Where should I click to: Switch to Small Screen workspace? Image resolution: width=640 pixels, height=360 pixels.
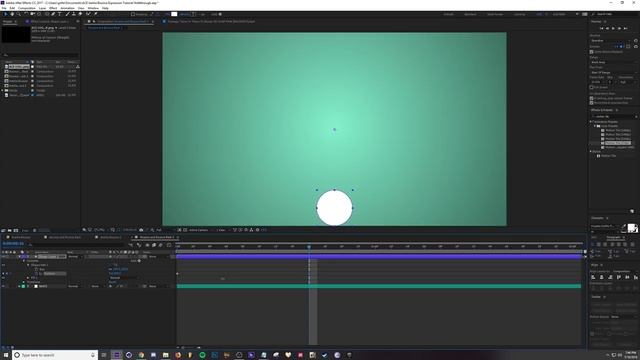click(495, 14)
